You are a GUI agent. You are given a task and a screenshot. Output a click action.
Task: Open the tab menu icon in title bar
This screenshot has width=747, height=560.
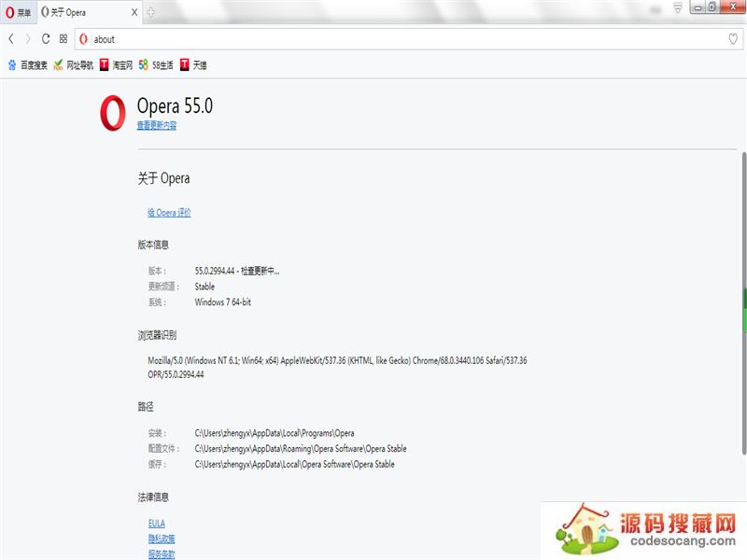point(677,7)
